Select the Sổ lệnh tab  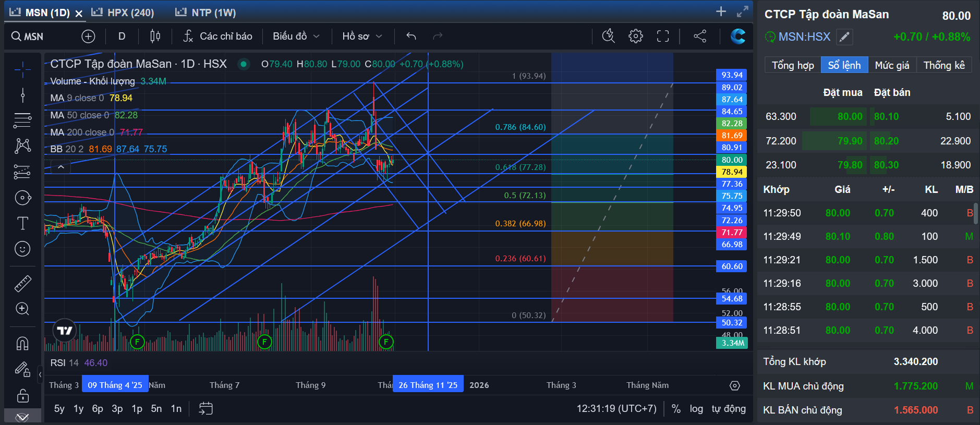click(x=844, y=65)
